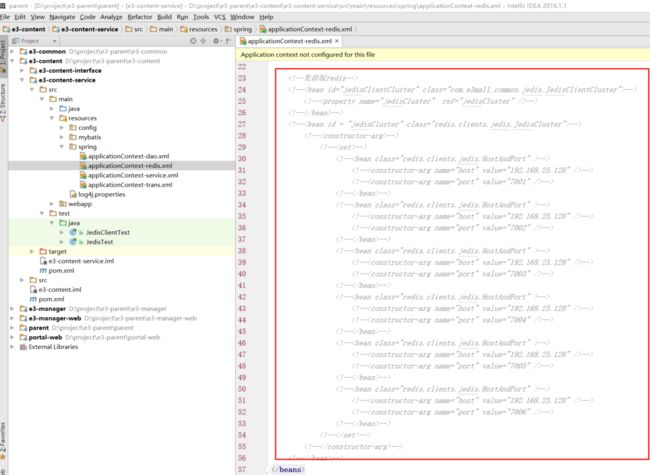Viewport: 650px width, 475px height.
Task: Open the Code menu
Action: pyautogui.click(x=87, y=17)
